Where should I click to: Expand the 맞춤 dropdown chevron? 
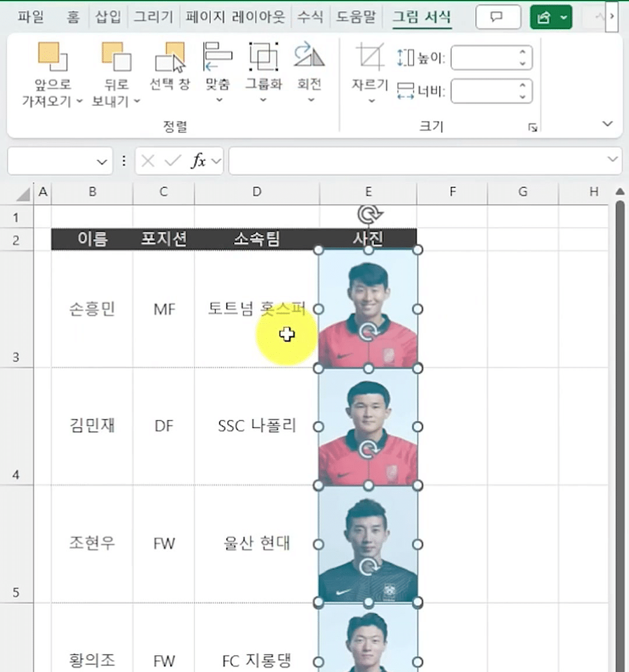coord(219,100)
